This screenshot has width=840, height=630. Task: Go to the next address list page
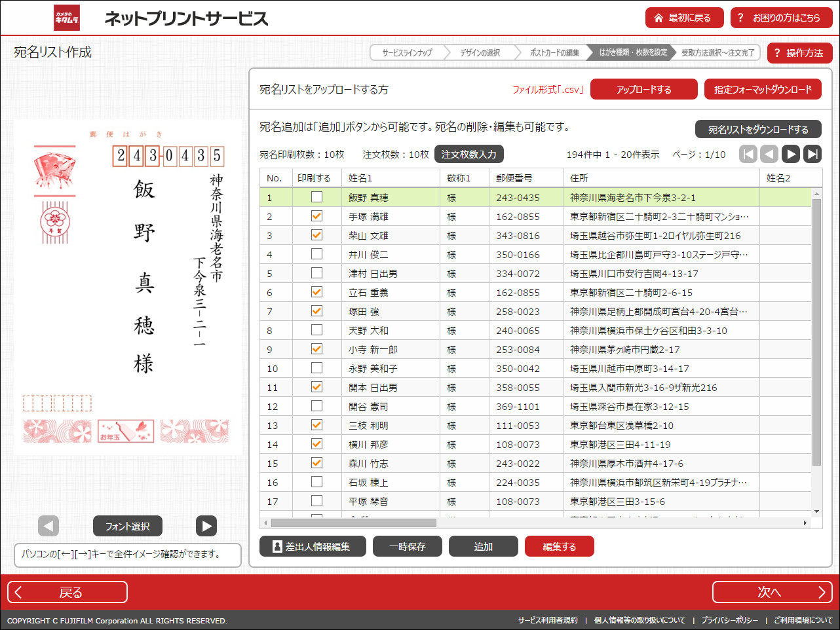pos(791,154)
